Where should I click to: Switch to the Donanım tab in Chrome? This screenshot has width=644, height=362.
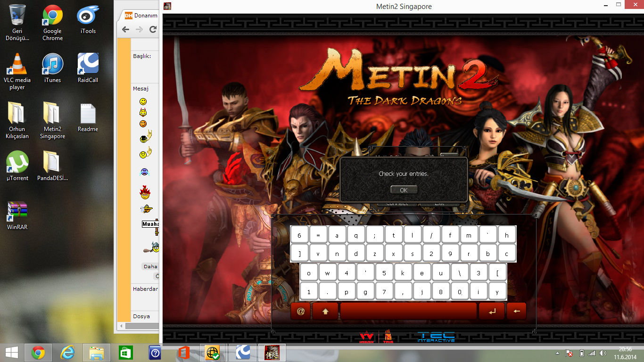(140, 16)
